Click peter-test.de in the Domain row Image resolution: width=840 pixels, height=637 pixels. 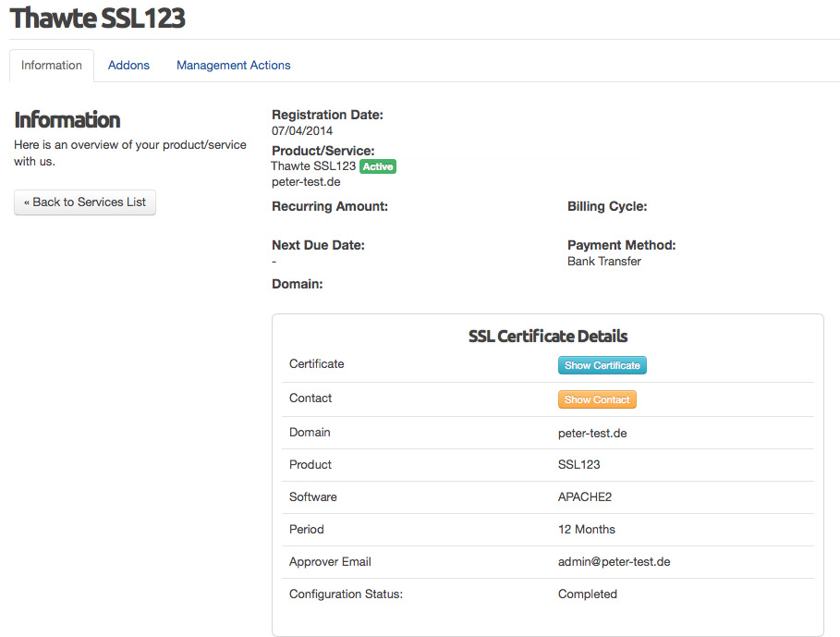coord(592,433)
